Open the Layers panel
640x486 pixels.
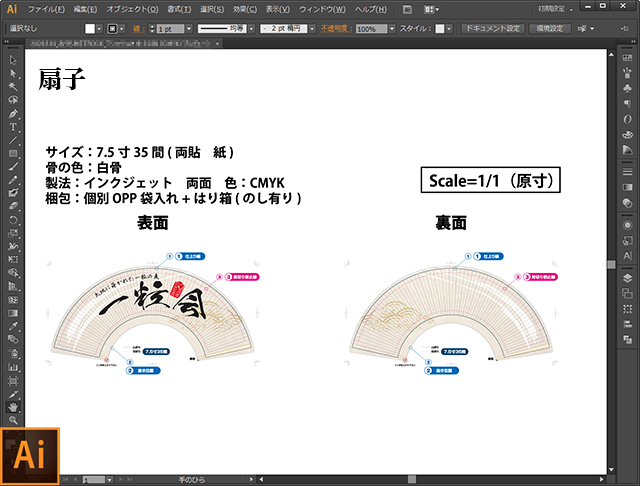coord(627,278)
